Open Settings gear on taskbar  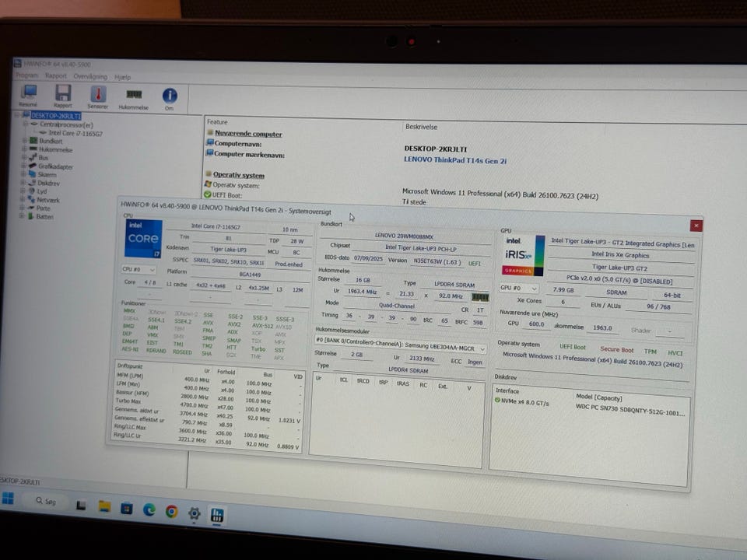click(x=194, y=513)
